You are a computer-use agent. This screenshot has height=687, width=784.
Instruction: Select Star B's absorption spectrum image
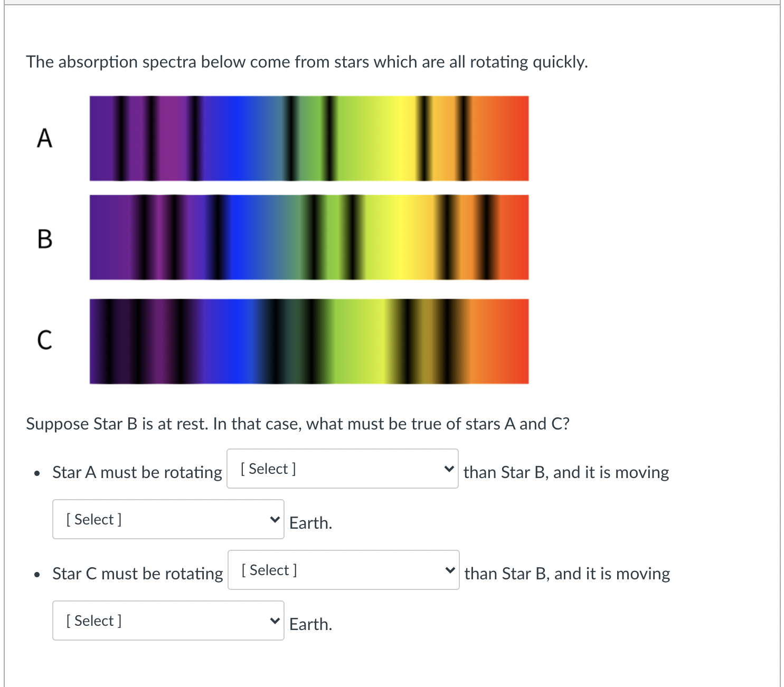click(309, 236)
